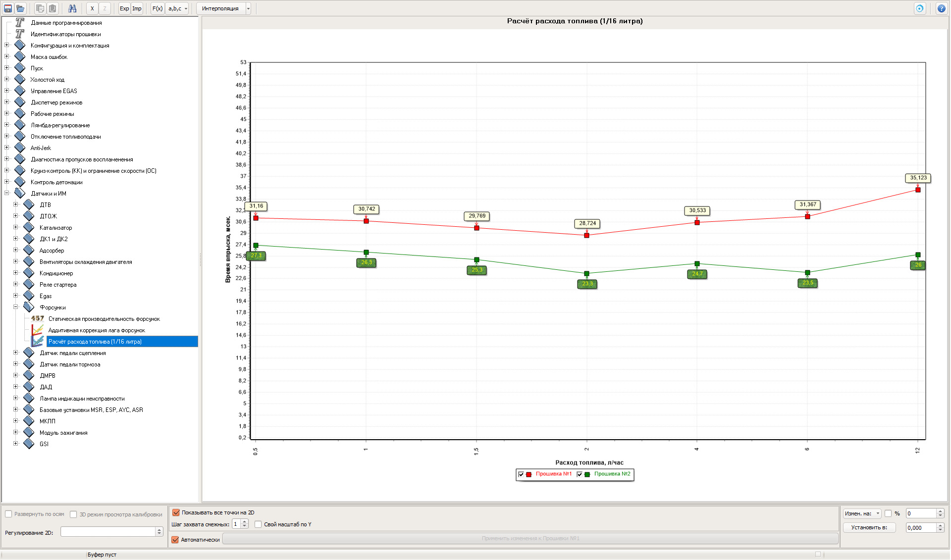Click the F(x) function button

pyautogui.click(x=157, y=8)
